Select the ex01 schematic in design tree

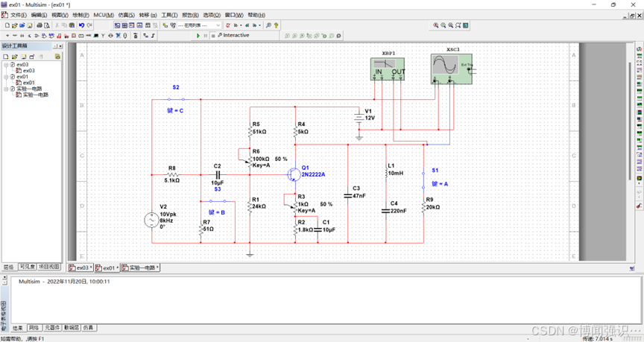pos(26,83)
